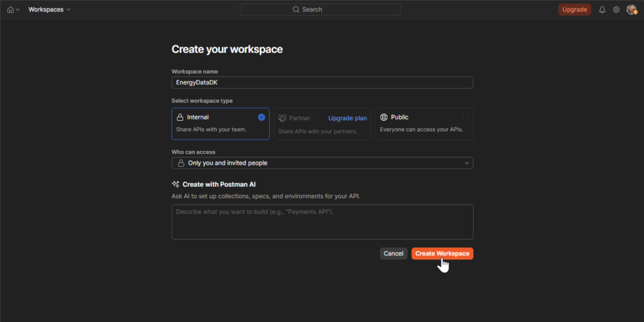Viewport: 644px width, 322px height.
Task: Click the 'Select workspace type' label
Action: (202, 101)
